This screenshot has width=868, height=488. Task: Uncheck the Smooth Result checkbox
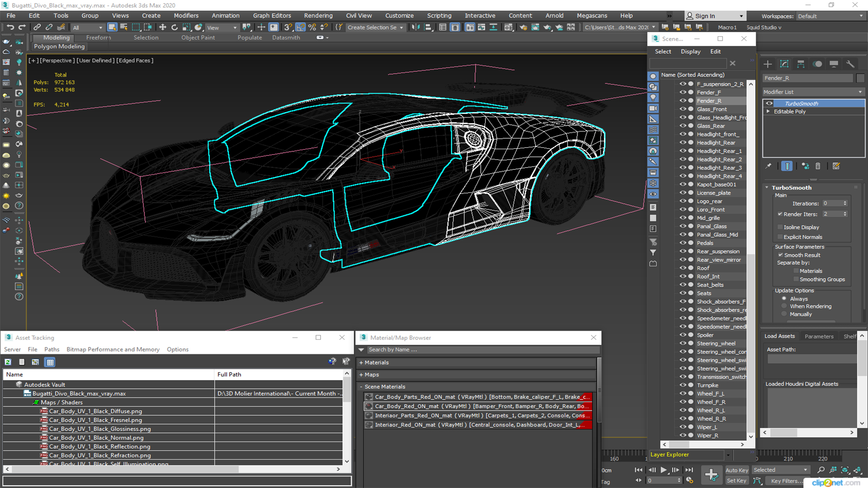(780, 255)
